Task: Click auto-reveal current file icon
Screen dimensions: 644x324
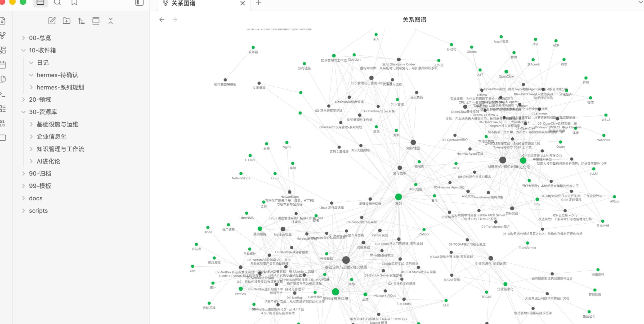Action: pos(96,21)
